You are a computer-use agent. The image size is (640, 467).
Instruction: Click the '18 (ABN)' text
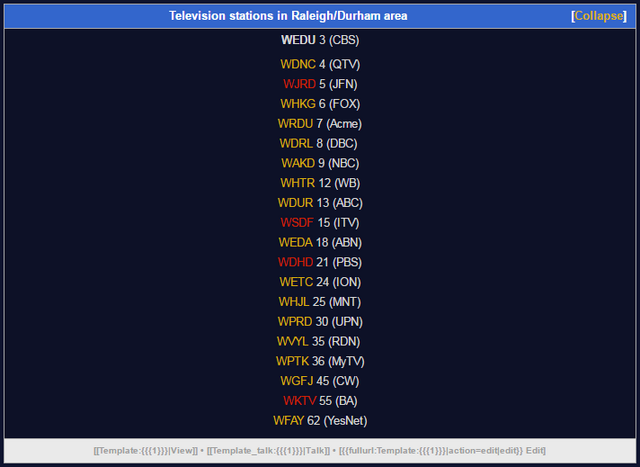tap(339, 242)
